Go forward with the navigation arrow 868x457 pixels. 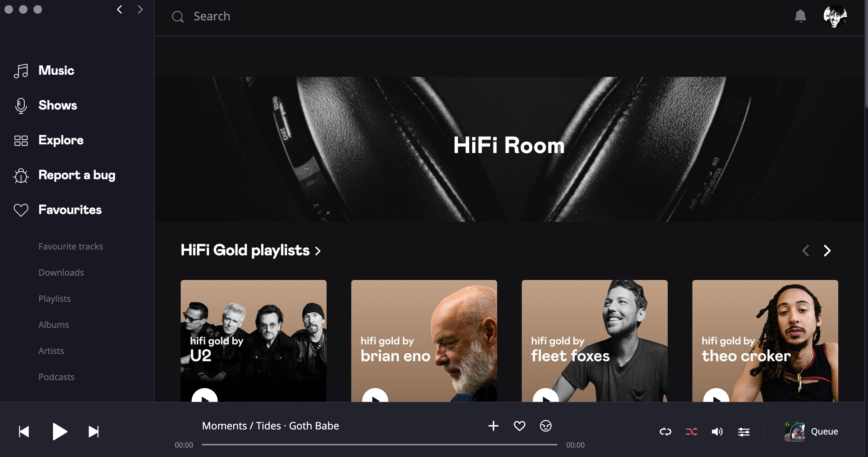140,9
